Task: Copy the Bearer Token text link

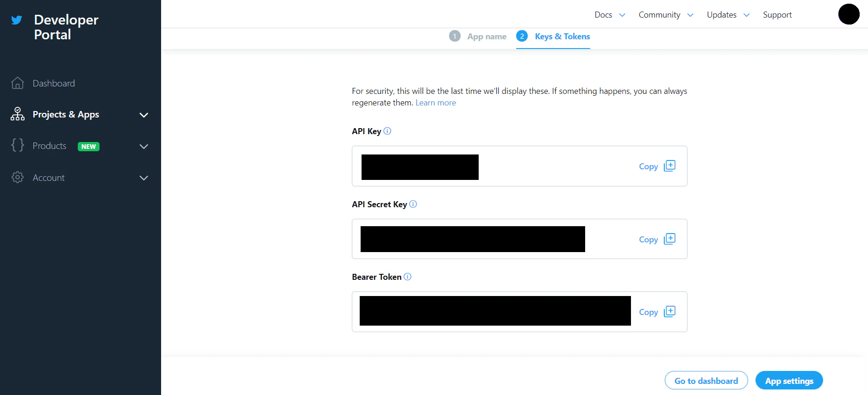Action: pyautogui.click(x=648, y=312)
